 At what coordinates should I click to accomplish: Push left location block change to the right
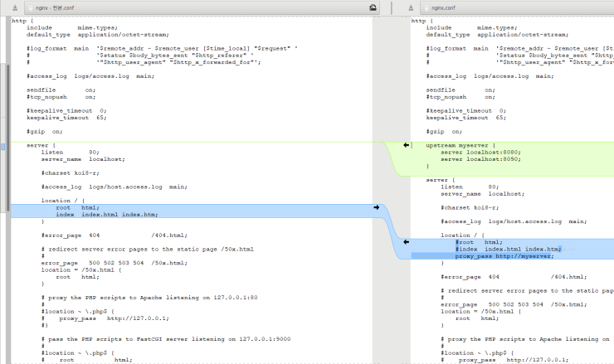(376, 207)
